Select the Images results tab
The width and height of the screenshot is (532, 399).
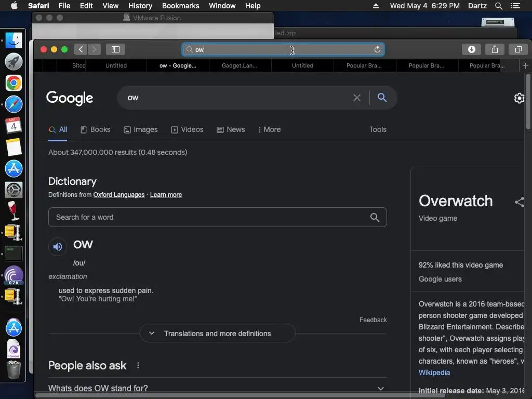click(x=141, y=129)
